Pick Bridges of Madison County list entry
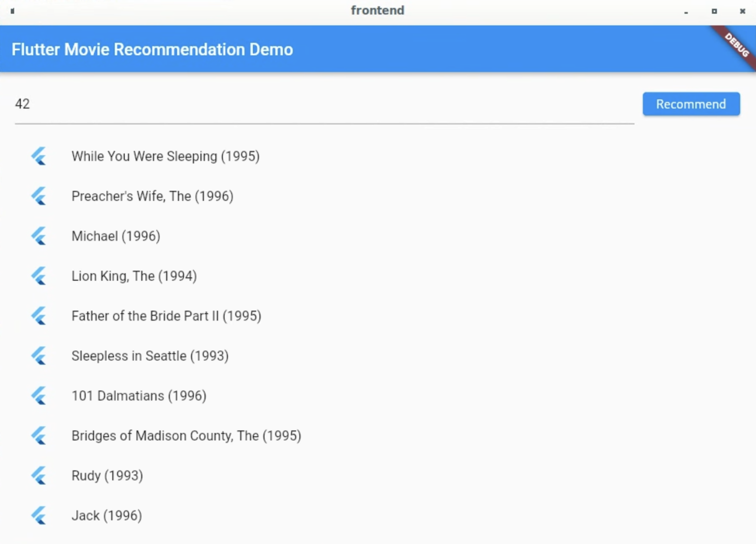The height and width of the screenshot is (544, 756). [x=186, y=436]
